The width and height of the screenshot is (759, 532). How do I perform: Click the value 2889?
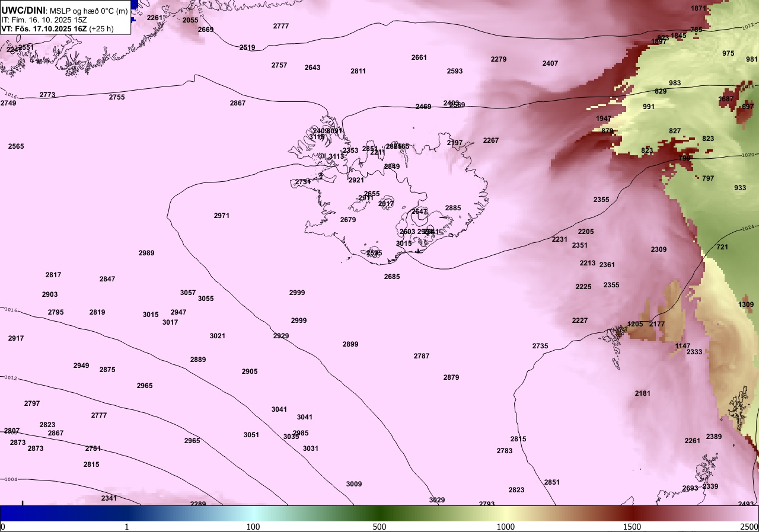click(198, 360)
